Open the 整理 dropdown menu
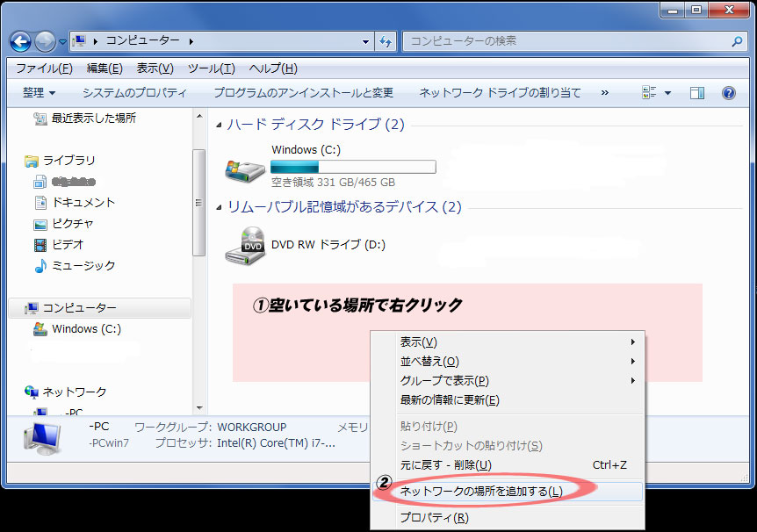The height and width of the screenshot is (532, 757). pyautogui.click(x=38, y=91)
